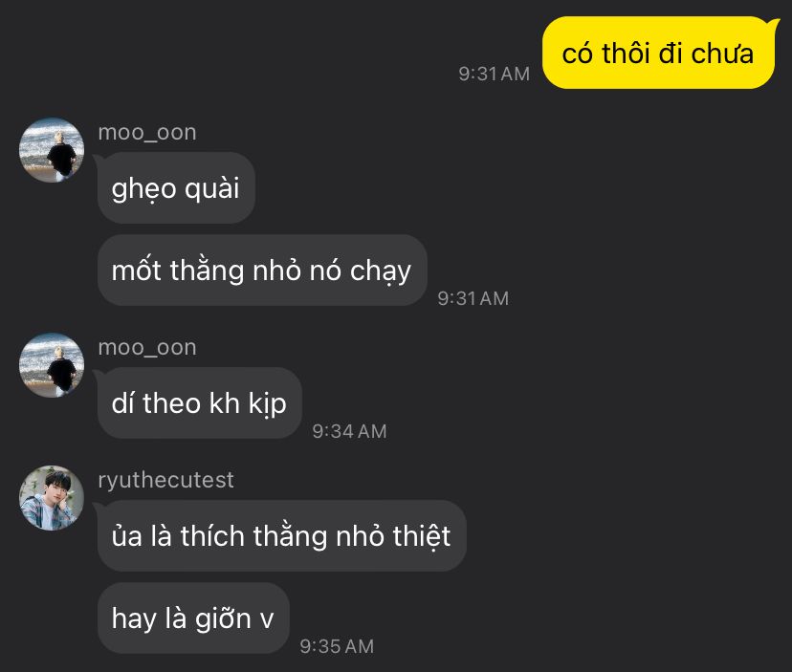Click 9:31 AM timestamp after 'mốt thằng nhỏ'
The image size is (792, 672).
473,298
